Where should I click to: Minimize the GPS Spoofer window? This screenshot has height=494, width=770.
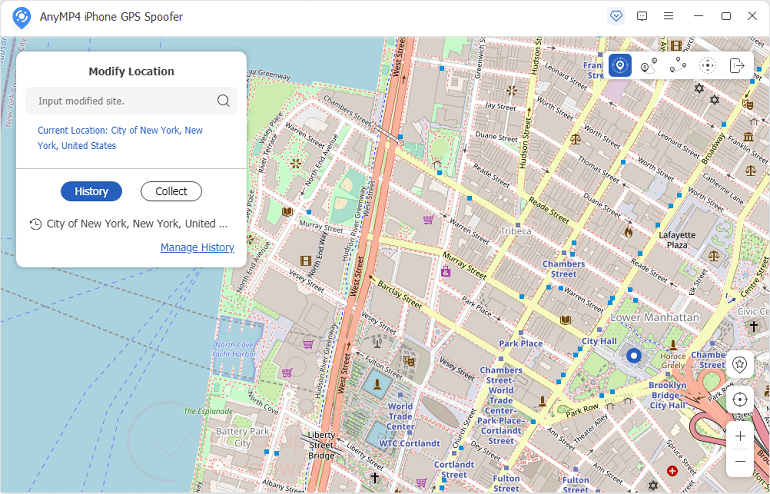point(698,16)
